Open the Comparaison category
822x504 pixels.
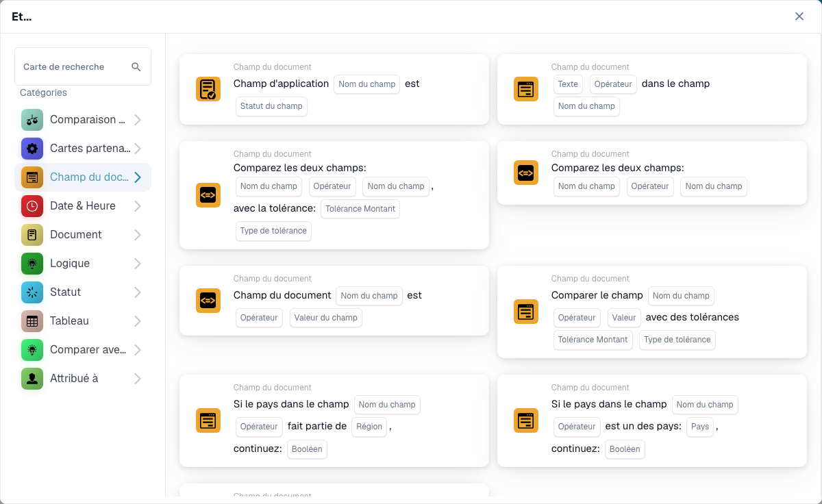[x=83, y=120]
